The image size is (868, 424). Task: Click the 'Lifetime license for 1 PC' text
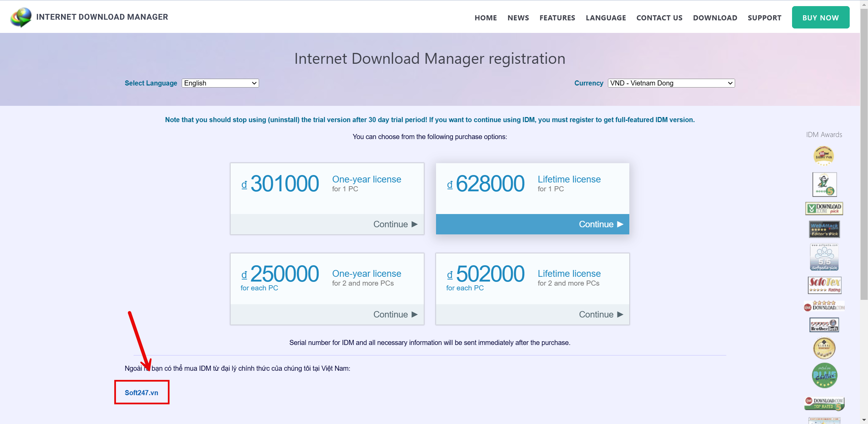(569, 184)
